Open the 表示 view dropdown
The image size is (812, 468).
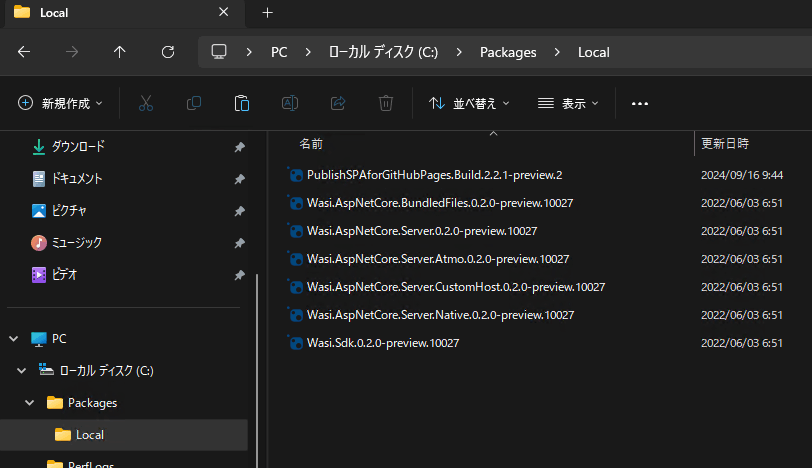tap(568, 104)
